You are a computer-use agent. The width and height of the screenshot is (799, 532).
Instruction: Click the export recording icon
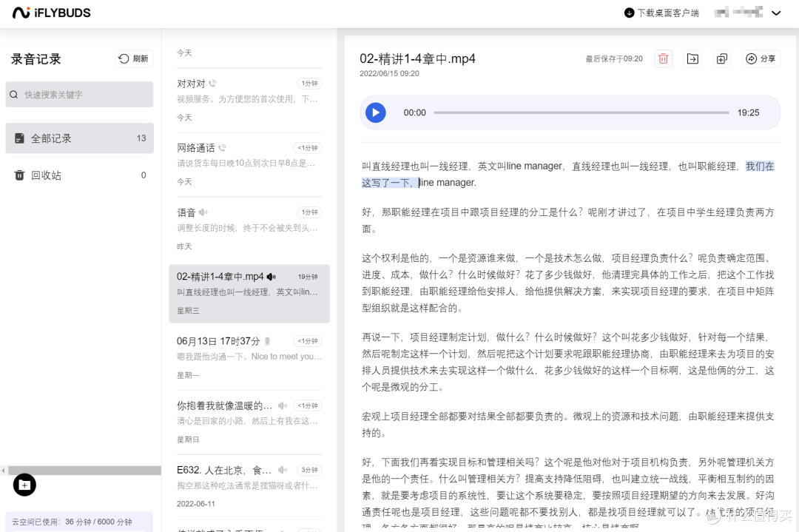[x=692, y=58]
